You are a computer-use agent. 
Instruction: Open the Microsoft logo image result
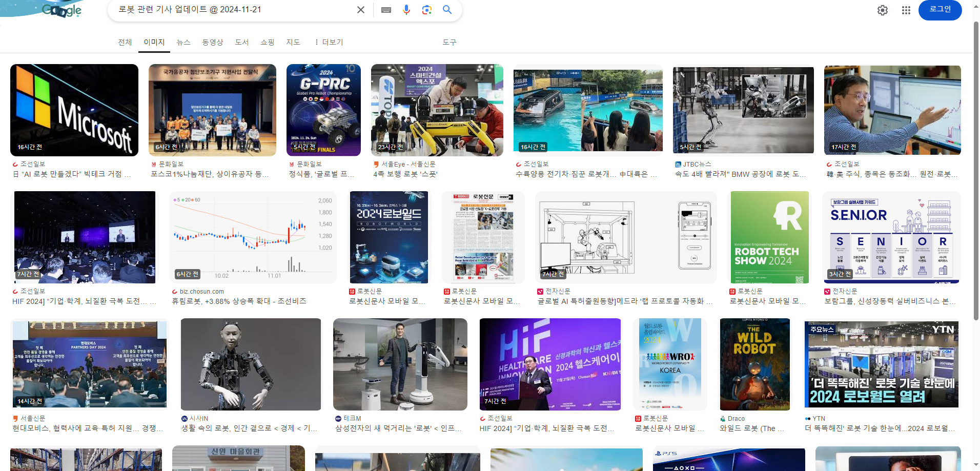click(x=74, y=110)
